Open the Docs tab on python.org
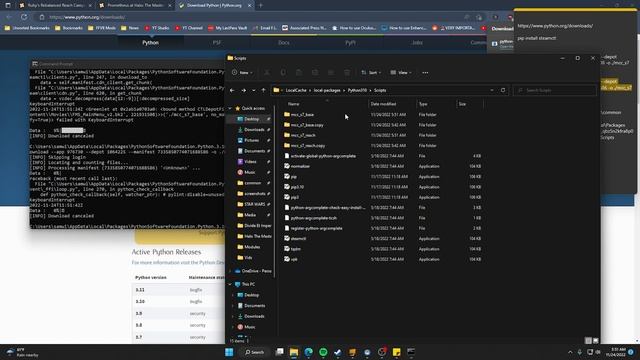The width and height of the screenshot is (640, 360). (x=284, y=42)
